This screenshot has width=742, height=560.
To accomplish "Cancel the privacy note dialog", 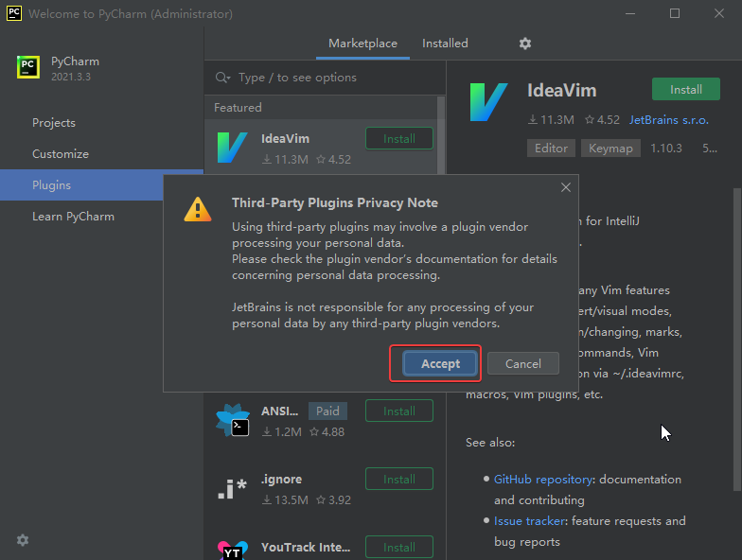I will click(x=522, y=363).
